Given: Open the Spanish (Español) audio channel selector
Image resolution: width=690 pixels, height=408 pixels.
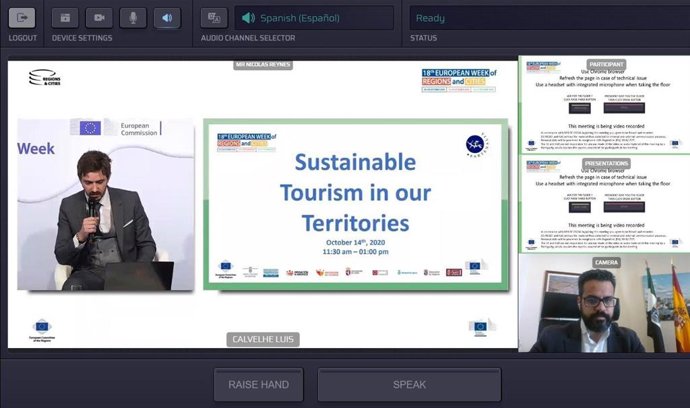Looking at the screenshot, I should click(314, 18).
